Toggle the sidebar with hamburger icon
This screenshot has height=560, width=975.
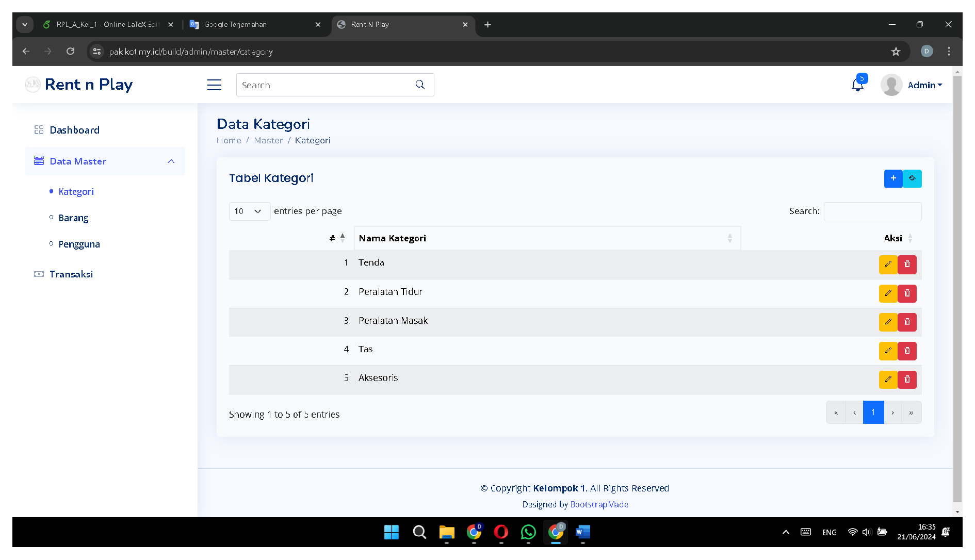tap(214, 85)
